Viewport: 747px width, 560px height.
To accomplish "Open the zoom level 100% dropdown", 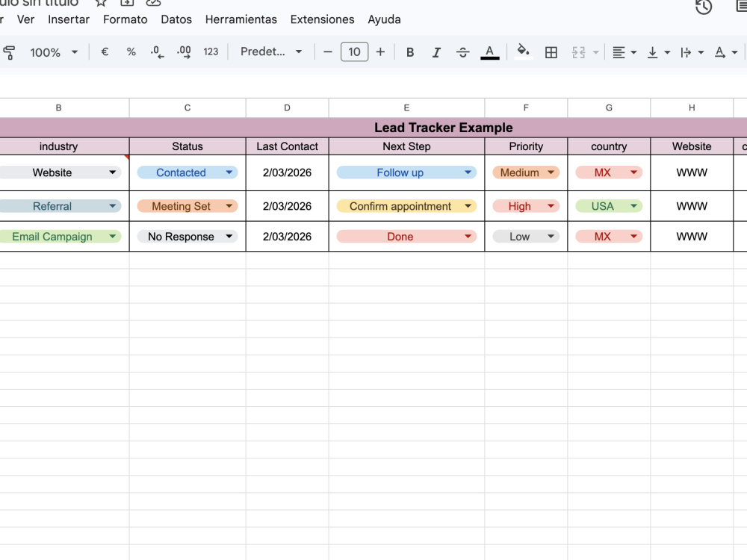I will point(53,52).
